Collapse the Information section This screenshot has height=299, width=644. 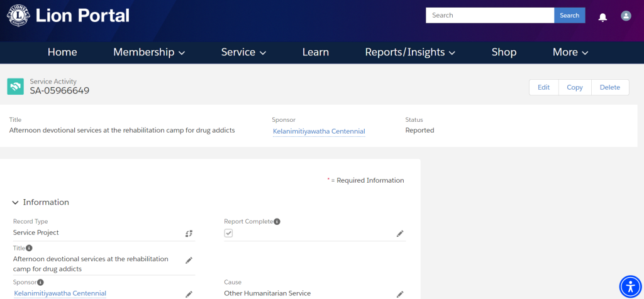pos(16,203)
